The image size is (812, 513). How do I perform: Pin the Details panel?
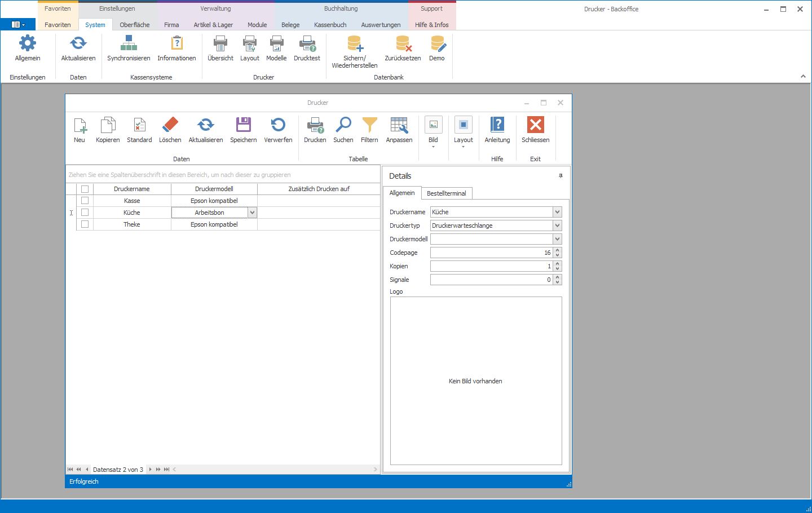[x=561, y=176]
